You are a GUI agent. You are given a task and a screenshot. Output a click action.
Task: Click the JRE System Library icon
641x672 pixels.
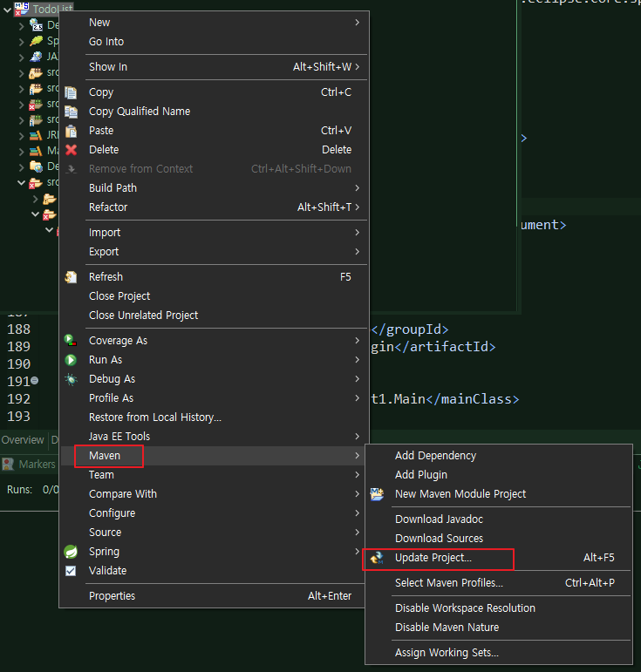click(x=36, y=135)
